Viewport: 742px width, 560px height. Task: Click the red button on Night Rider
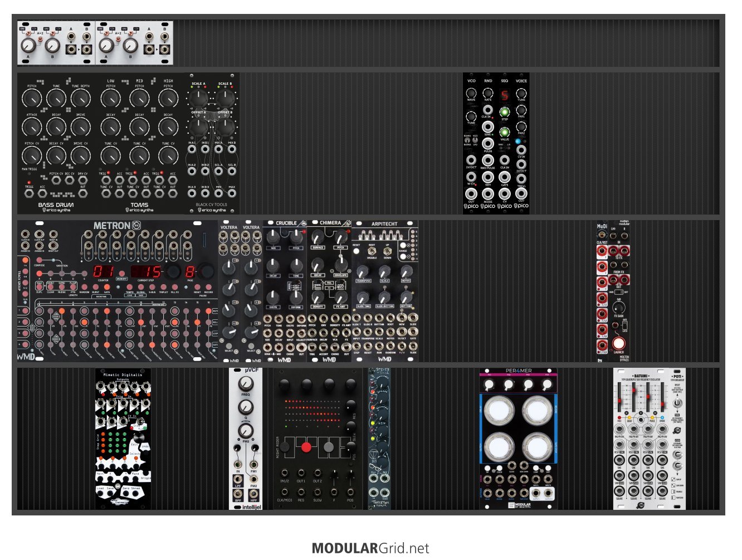click(x=306, y=447)
